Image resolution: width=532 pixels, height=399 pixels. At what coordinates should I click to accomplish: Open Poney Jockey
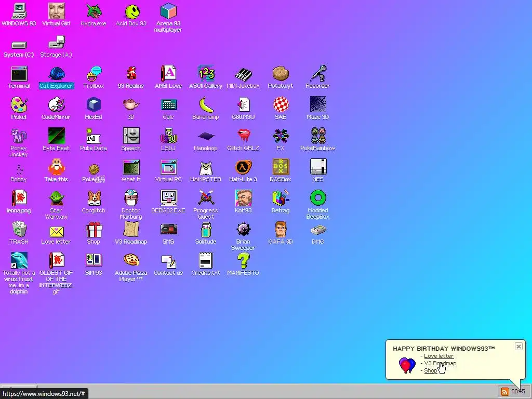pyautogui.click(x=19, y=137)
